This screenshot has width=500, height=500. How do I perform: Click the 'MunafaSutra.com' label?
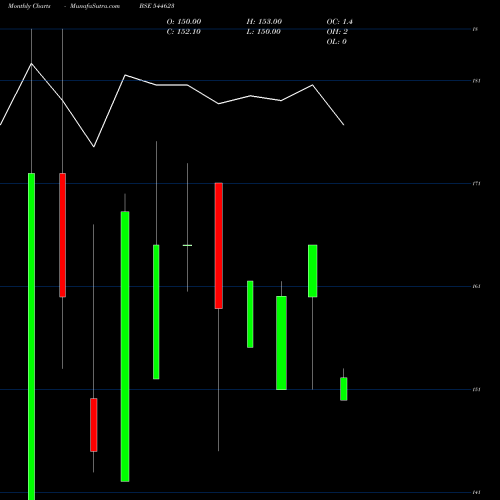pos(95,6)
